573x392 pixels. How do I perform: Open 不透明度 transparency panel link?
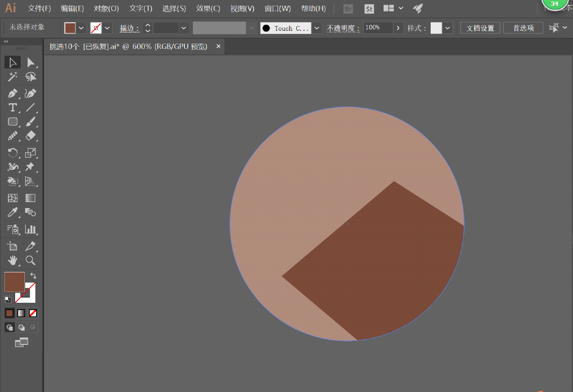[x=343, y=28]
